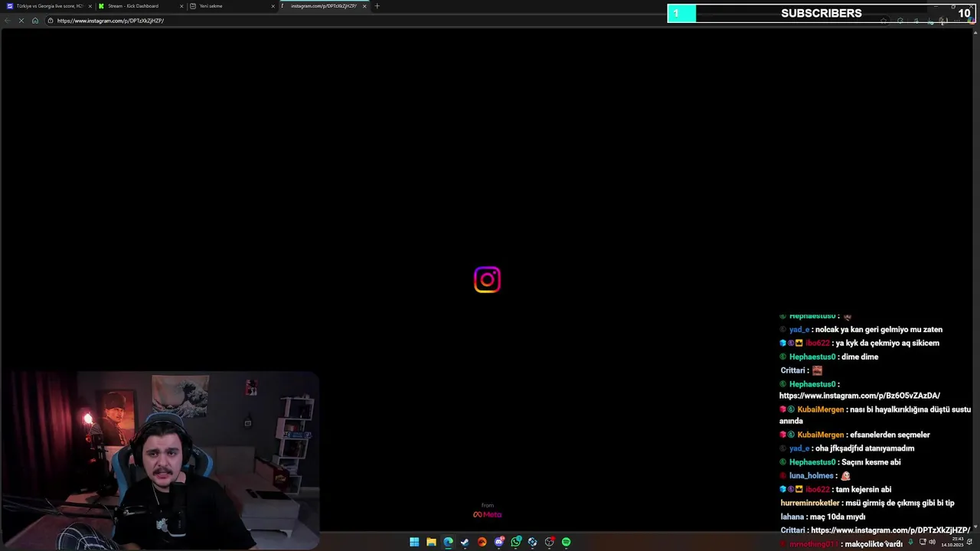Close the Kick Dashboard tab
The image size is (980, 551).
click(x=182, y=6)
